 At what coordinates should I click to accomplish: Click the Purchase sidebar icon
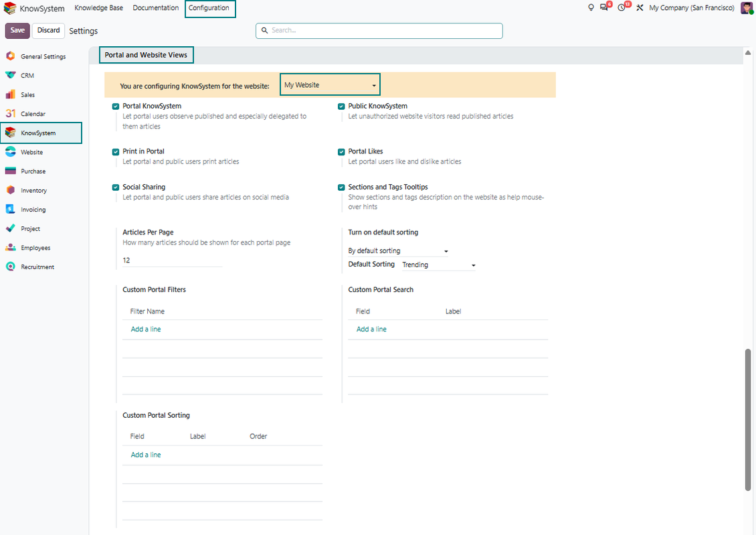click(x=11, y=171)
